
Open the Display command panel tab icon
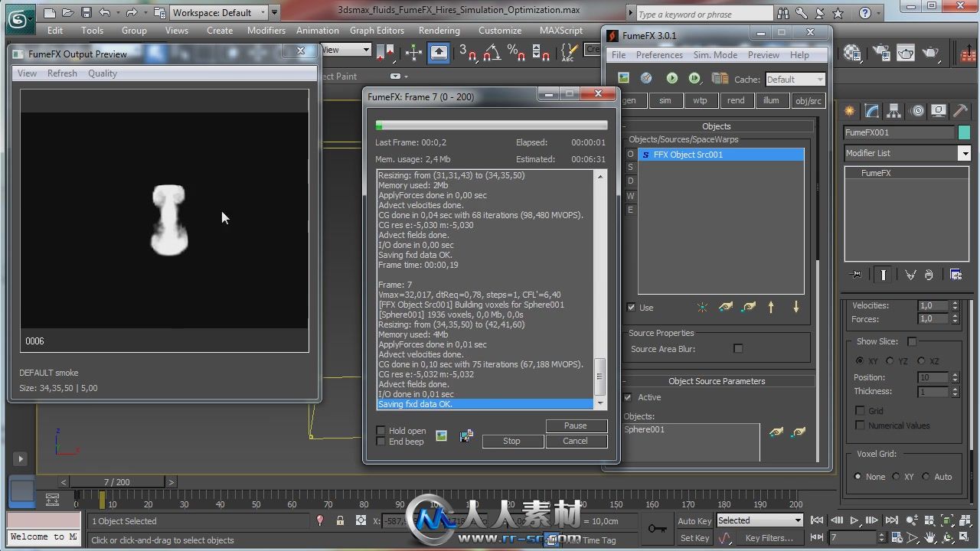pyautogui.click(x=938, y=111)
